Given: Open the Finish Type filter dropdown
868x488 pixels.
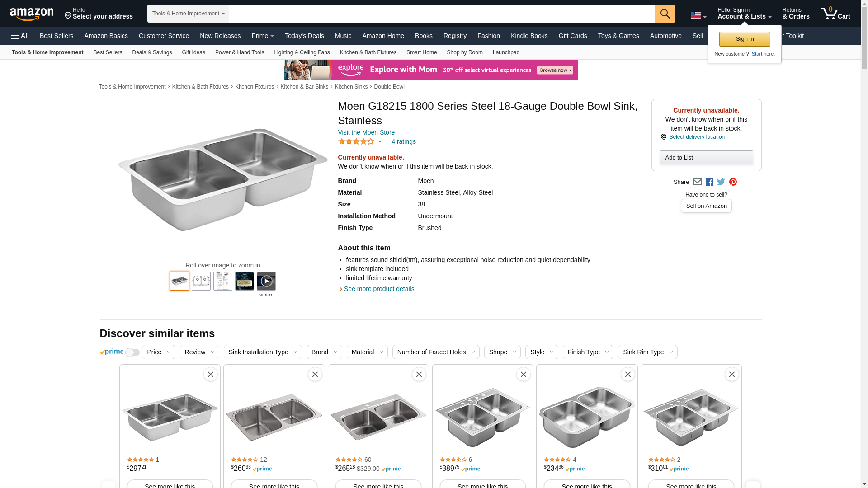Looking at the screenshot, I should point(588,352).
